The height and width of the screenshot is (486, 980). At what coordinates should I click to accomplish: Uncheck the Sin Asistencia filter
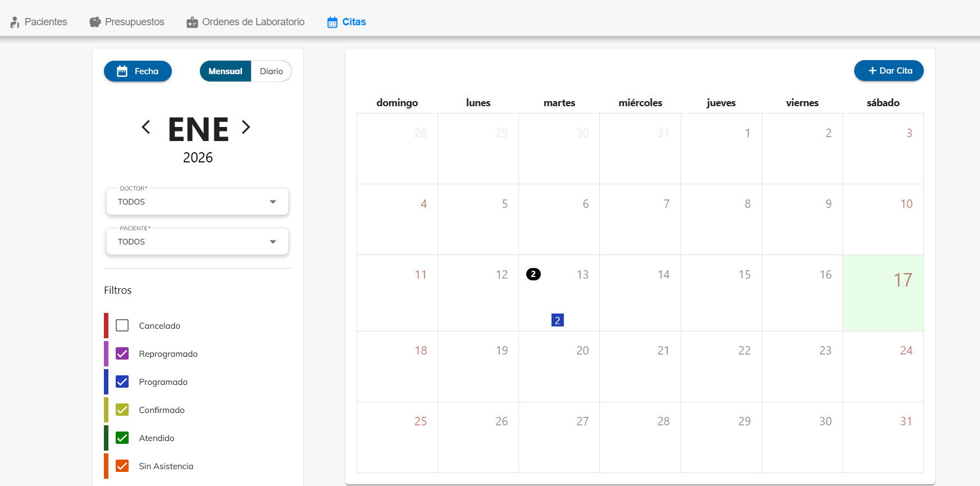[x=122, y=466]
